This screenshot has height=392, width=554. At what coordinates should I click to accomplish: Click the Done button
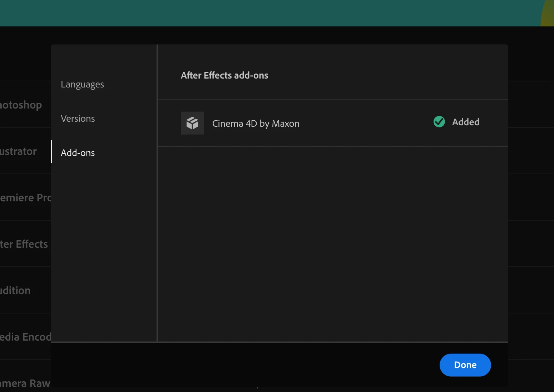(465, 365)
